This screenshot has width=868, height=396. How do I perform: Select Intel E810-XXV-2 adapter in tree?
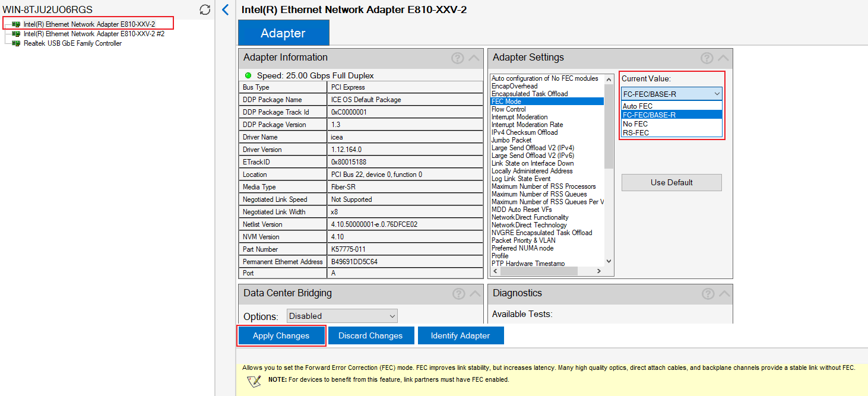click(89, 24)
